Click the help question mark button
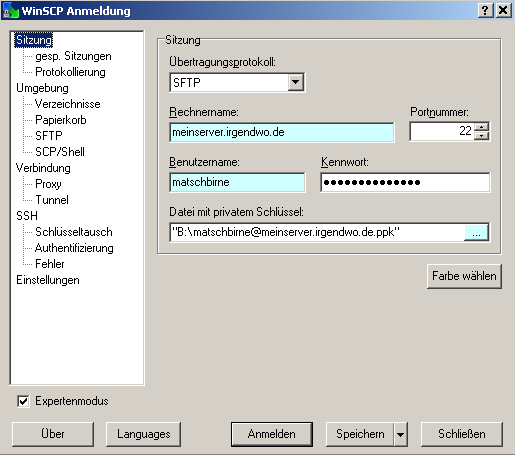The image size is (515, 455). [486, 11]
